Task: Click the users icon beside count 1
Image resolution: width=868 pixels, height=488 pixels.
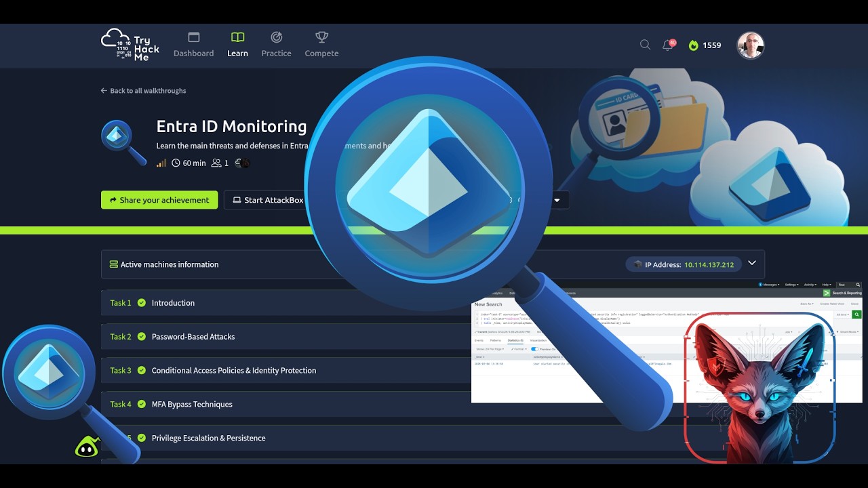Action: 216,163
